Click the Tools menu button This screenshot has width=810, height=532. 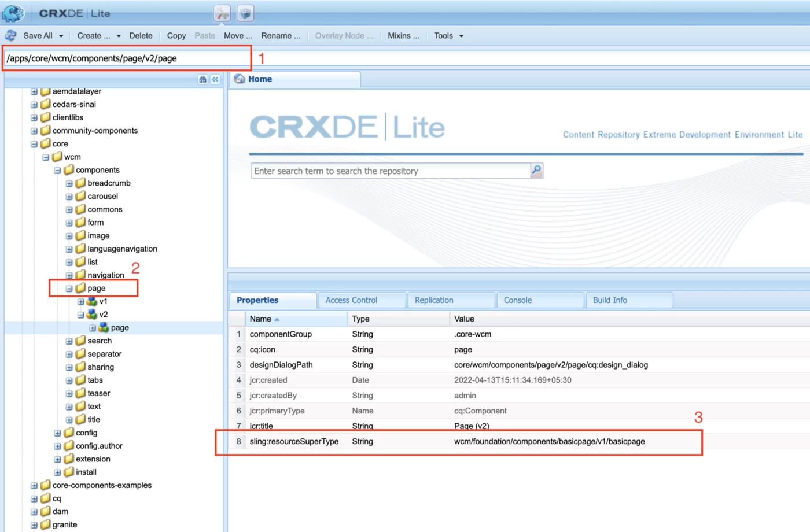pos(448,35)
